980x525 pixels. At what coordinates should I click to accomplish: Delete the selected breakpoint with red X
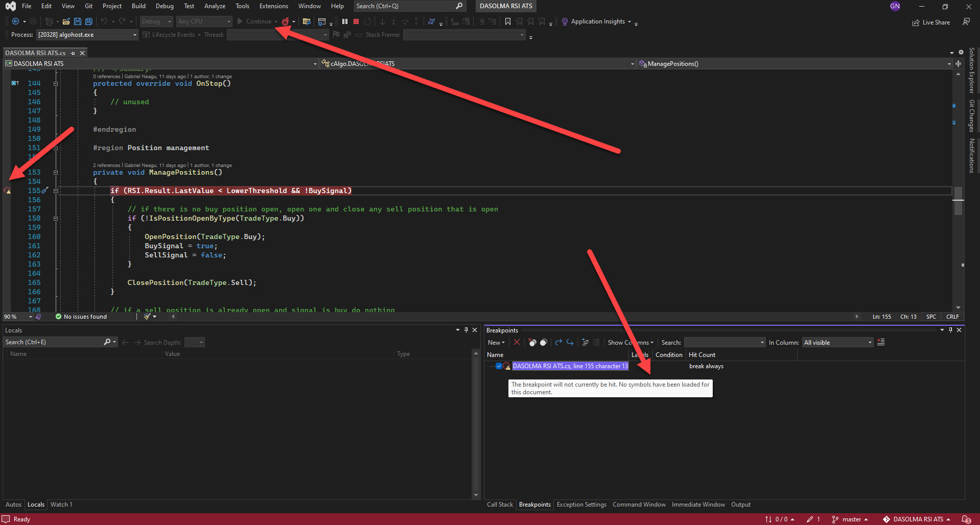517,342
